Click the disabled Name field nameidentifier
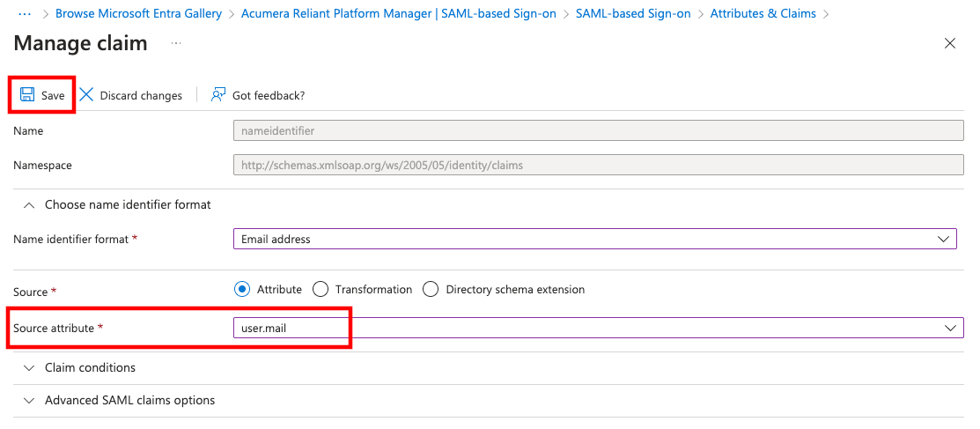This screenshot has width=980, height=429. click(x=598, y=130)
